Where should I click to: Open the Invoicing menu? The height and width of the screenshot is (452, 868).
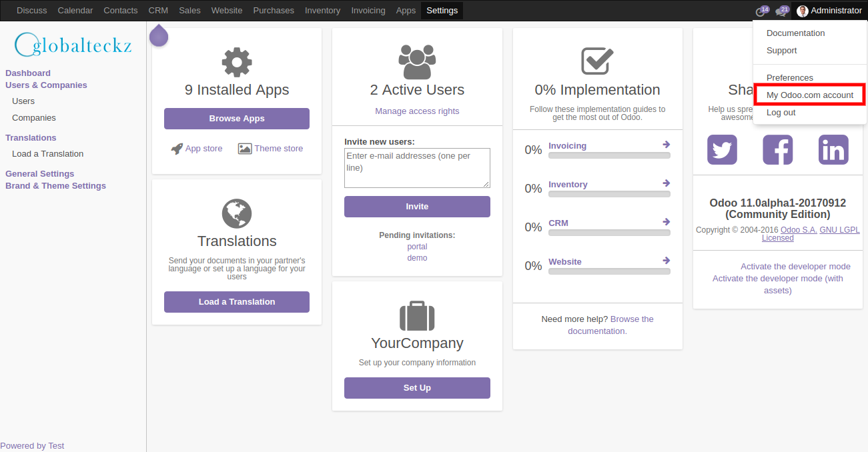[x=368, y=11]
